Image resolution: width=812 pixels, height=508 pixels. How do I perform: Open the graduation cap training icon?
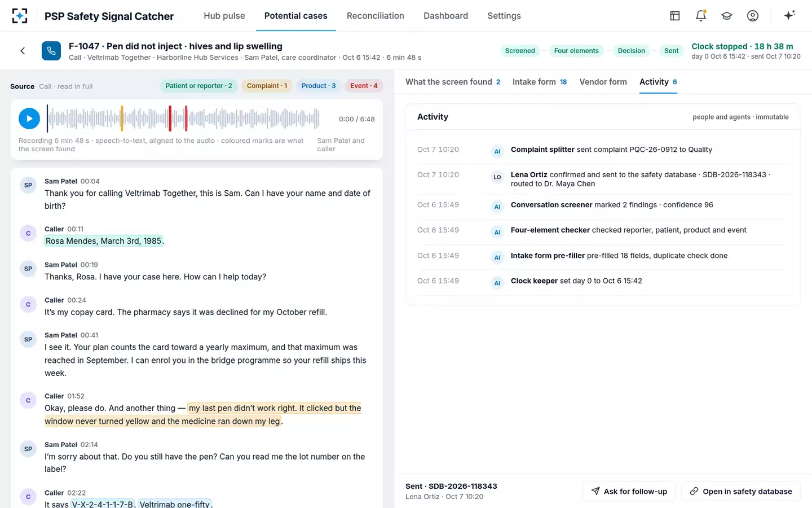727,16
